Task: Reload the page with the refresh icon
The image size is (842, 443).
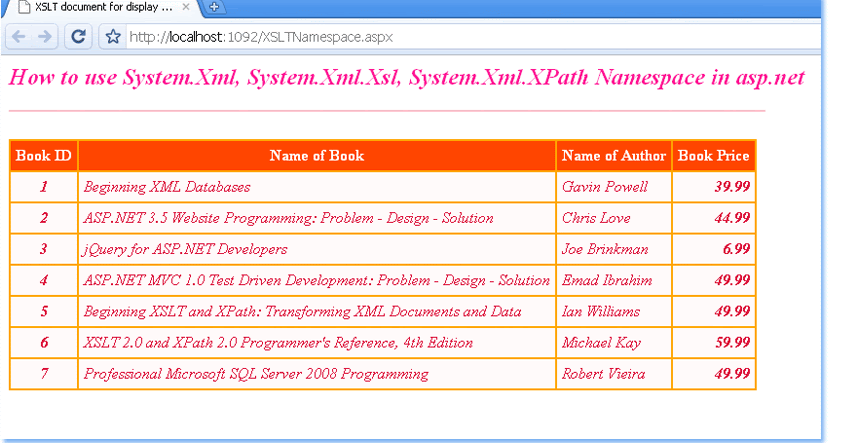Action: pyautogui.click(x=78, y=37)
